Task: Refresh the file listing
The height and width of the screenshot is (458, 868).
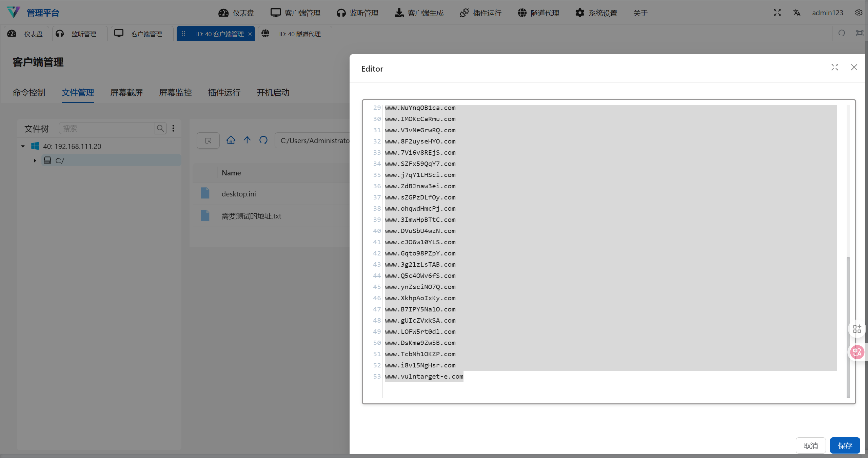Action: pos(263,140)
